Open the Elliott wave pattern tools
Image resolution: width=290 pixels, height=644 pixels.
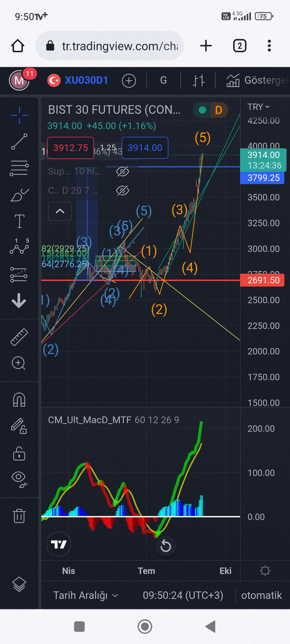coord(19,246)
